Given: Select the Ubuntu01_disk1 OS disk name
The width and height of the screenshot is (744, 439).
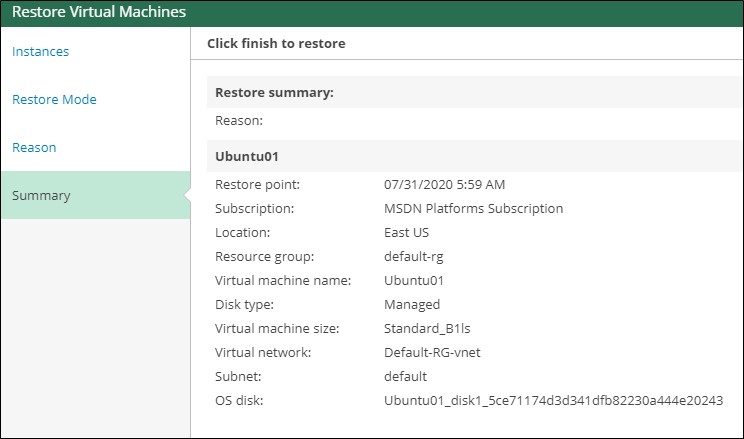Looking at the screenshot, I should [x=553, y=401].
